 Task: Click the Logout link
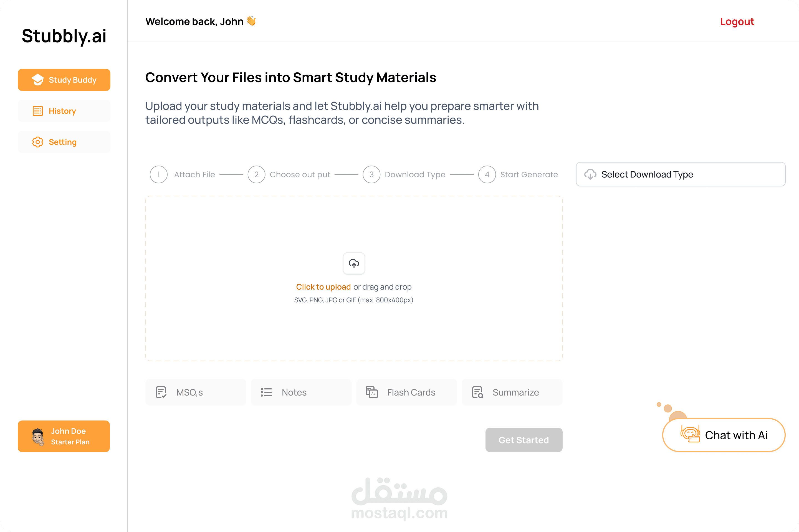pyautogui.click(x=737, y=22)
